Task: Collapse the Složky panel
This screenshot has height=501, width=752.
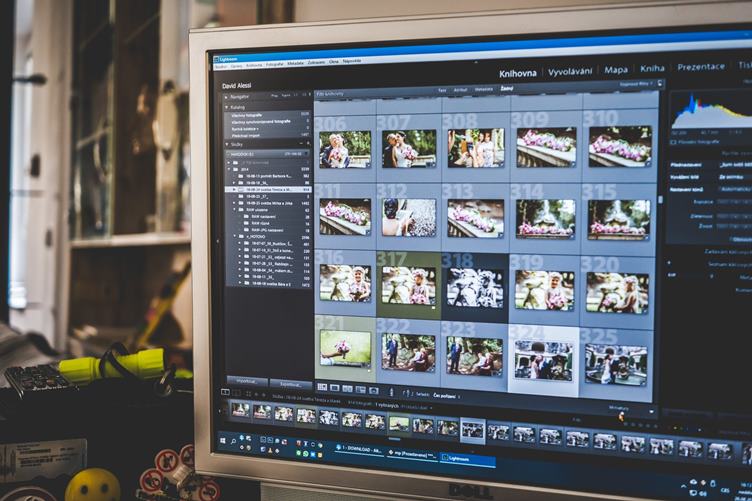Action: (x=226, y=144)
